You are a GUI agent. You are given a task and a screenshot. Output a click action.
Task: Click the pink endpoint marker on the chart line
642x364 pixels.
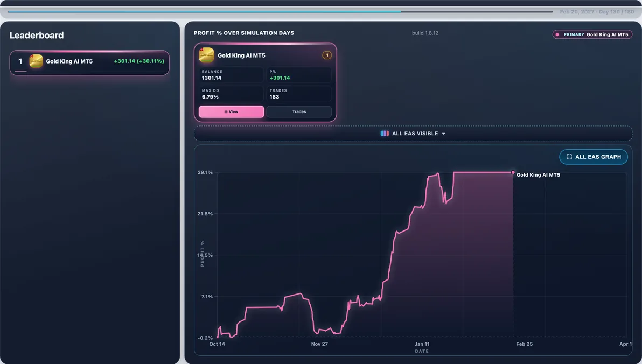pos(513,172)
